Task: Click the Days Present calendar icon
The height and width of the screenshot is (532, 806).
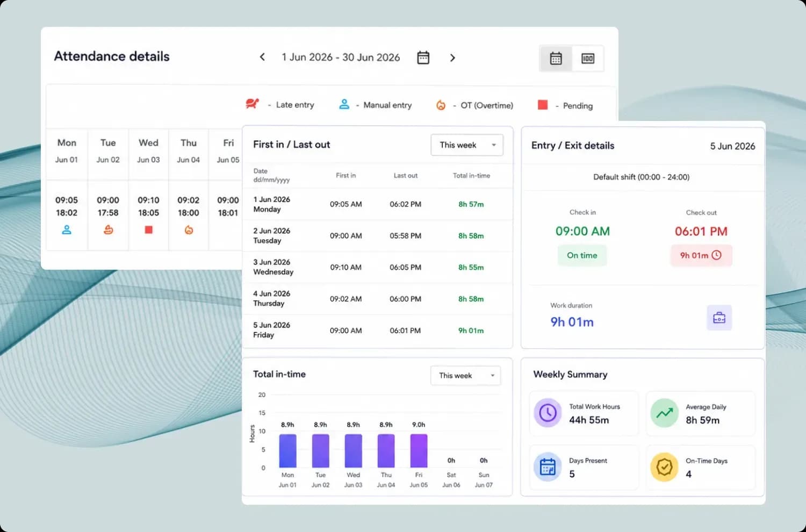Action: [x=548, y=467]
